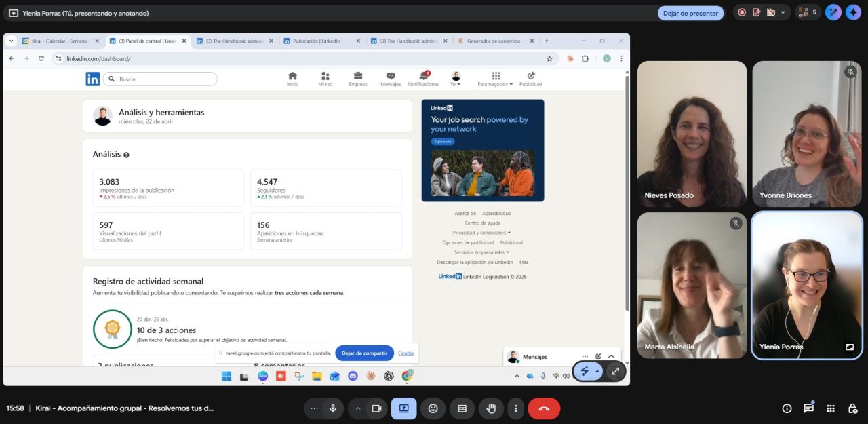Screen dimensions: 868x424
Task: Expand Privacidad y condiciones footer dropdown
Action: [482, 233]
